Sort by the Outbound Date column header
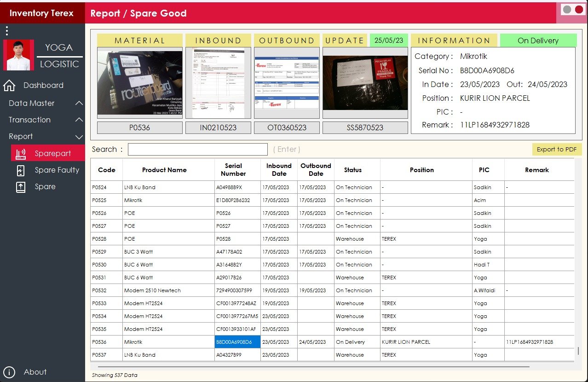The width and height of the screenshot is (588, 382). [x=316, y=170]
